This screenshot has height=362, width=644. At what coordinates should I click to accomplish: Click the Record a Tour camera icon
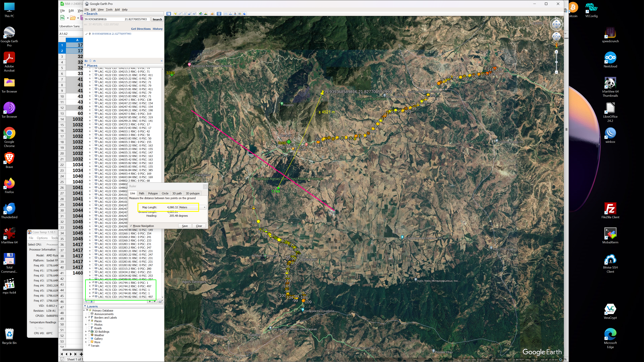pyautogui.click(x=194, y=14)
